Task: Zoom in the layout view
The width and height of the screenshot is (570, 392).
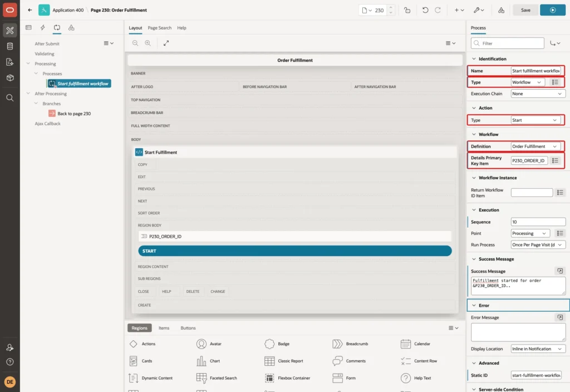Action: pos(148,43)
